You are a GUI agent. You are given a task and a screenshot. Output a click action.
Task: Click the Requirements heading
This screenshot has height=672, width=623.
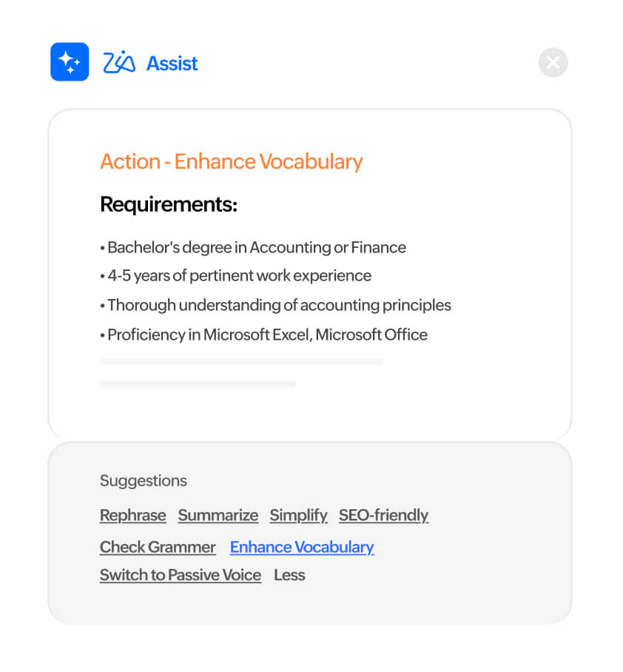click(169, 204)
